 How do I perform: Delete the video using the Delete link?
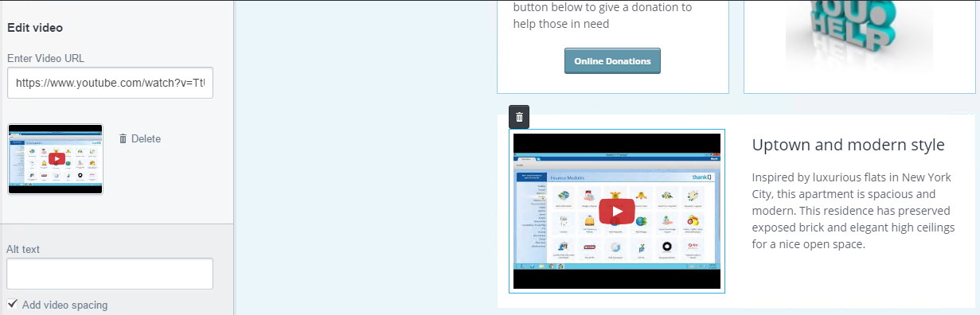[x=146, y=138]
